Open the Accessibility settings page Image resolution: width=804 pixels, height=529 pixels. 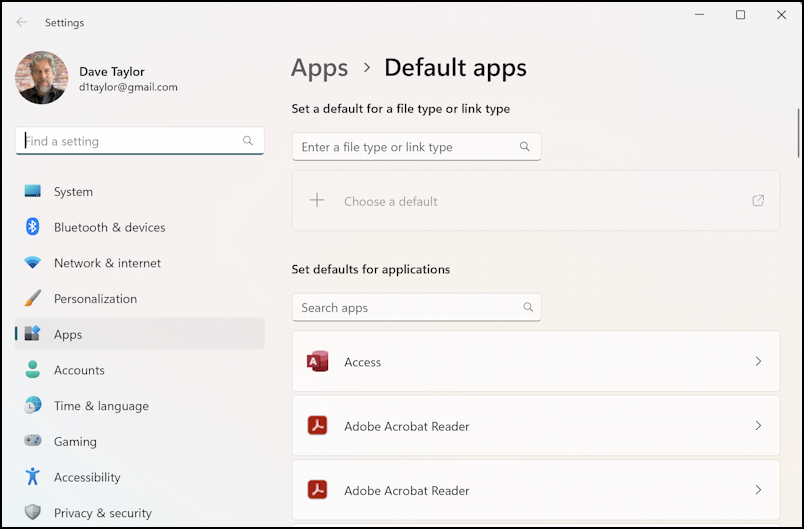click(x=139, y=477)
